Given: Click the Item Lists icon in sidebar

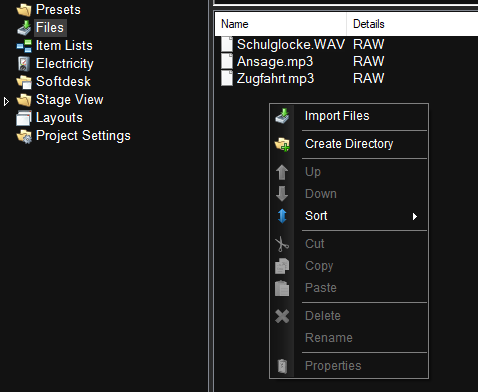Looking at the screenshot, I should pyautogui.click(x=24, y=46).
